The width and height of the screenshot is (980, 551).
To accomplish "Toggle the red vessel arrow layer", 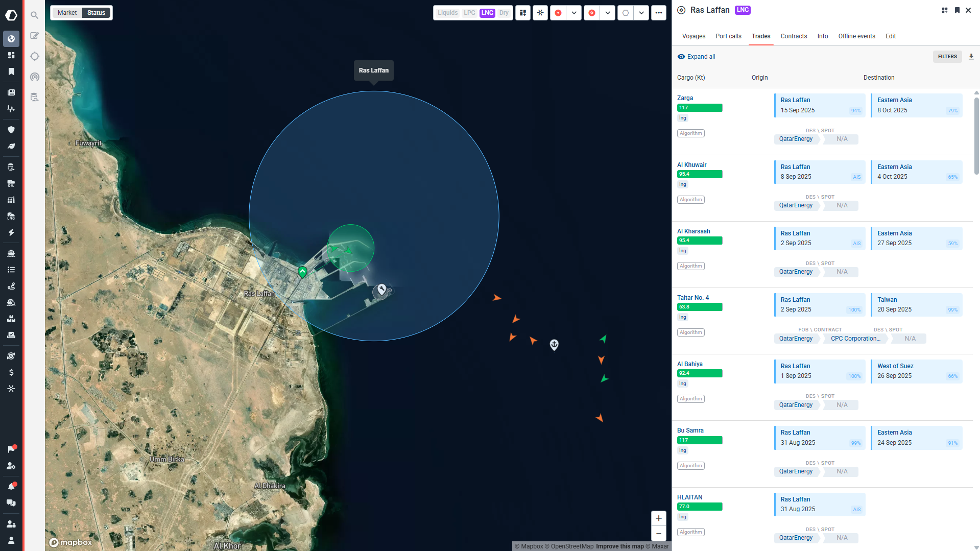I will coord(558,13).
